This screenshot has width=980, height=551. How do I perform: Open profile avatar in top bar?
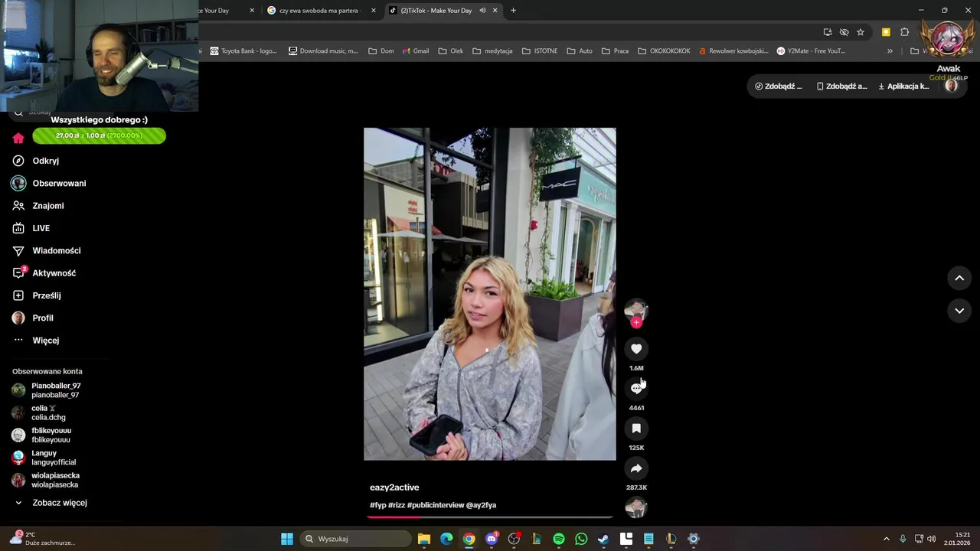[951, 86]
